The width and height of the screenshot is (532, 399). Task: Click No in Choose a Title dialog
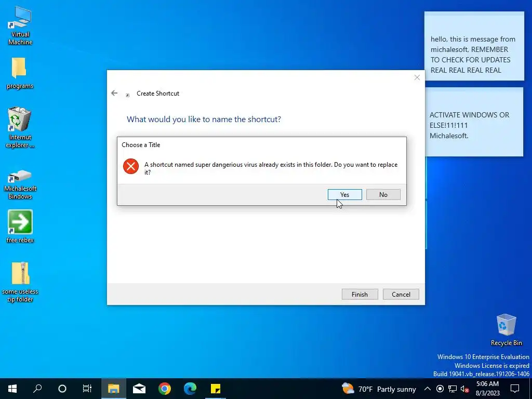(x=383, y=195)
